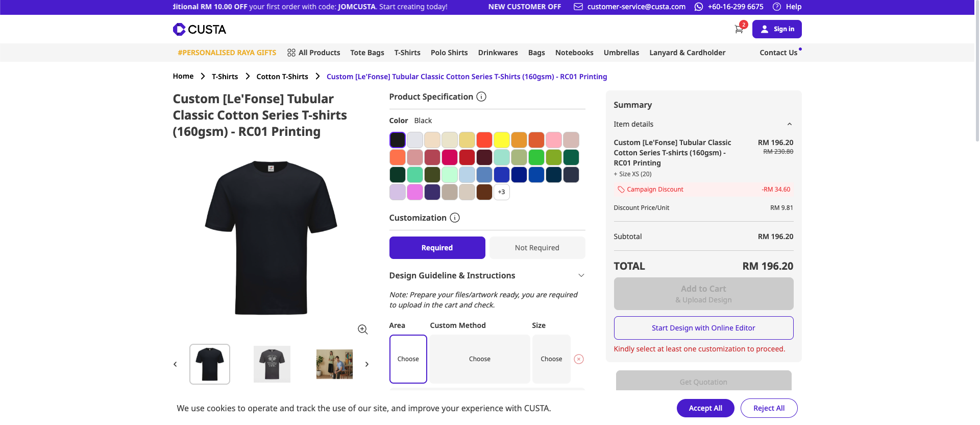This screenshot has height=425, width=980.
Task: Open T-Shirts menu item
Action: (407, 53)
